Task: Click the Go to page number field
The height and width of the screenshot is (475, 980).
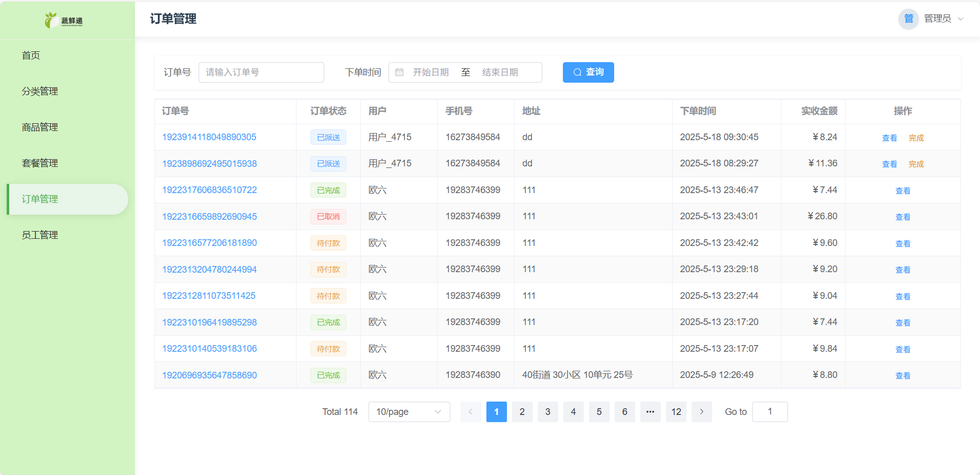Action: pos(770,412)
